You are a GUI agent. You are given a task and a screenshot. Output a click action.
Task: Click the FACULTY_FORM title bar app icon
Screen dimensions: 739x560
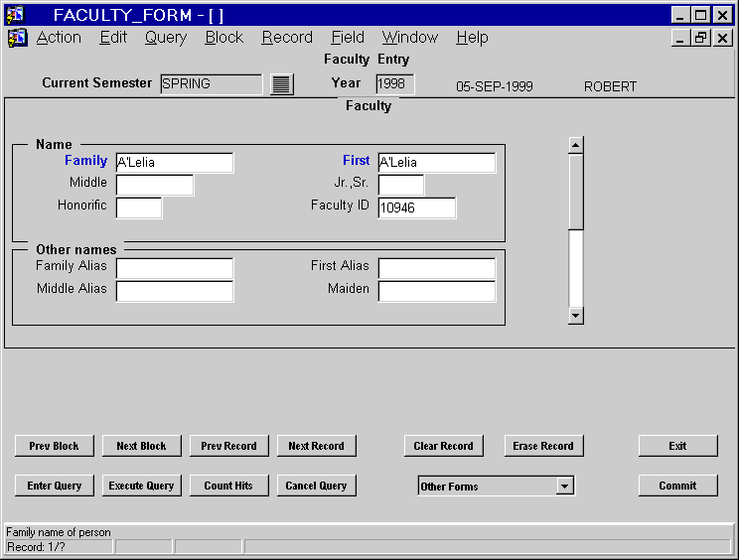15,15
